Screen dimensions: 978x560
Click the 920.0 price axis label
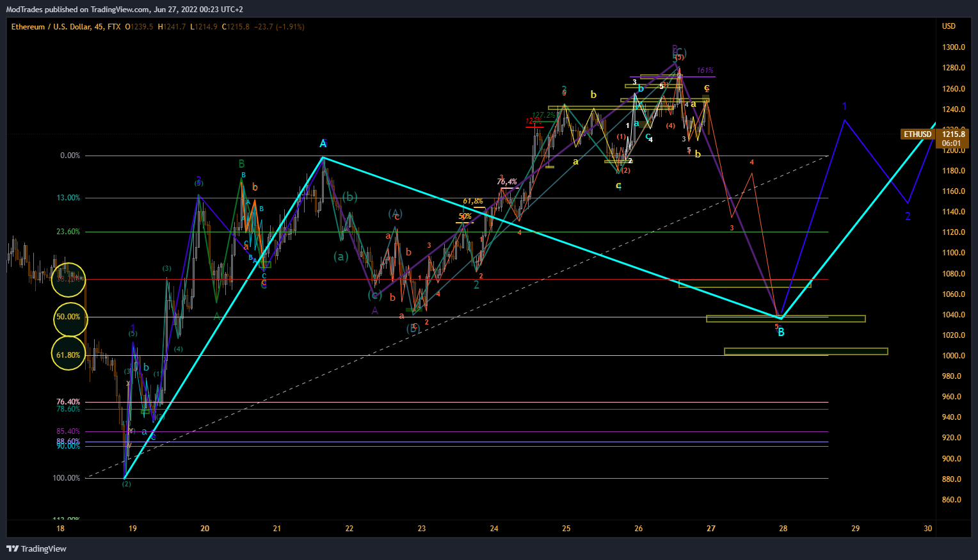pos(952,438)
